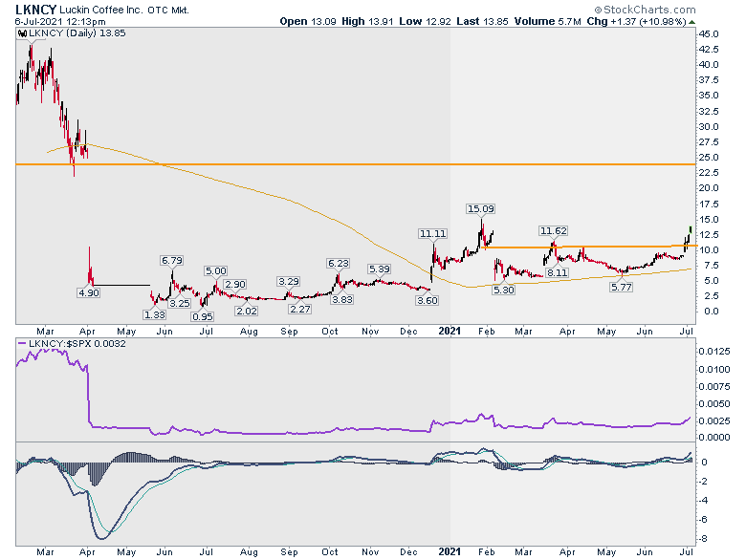The image size is (746, 560).
Task: Click the 2021 label on the price axis
Action: 450,331
